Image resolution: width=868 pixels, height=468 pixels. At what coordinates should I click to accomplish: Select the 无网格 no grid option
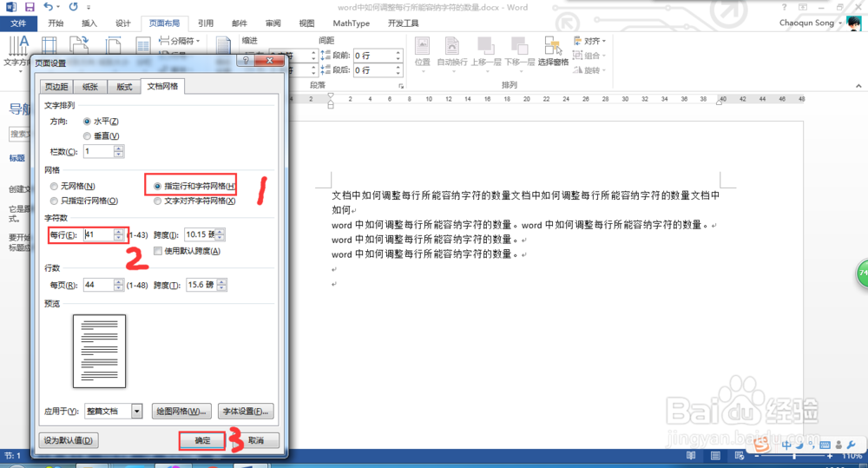click(x=54, y=186)
